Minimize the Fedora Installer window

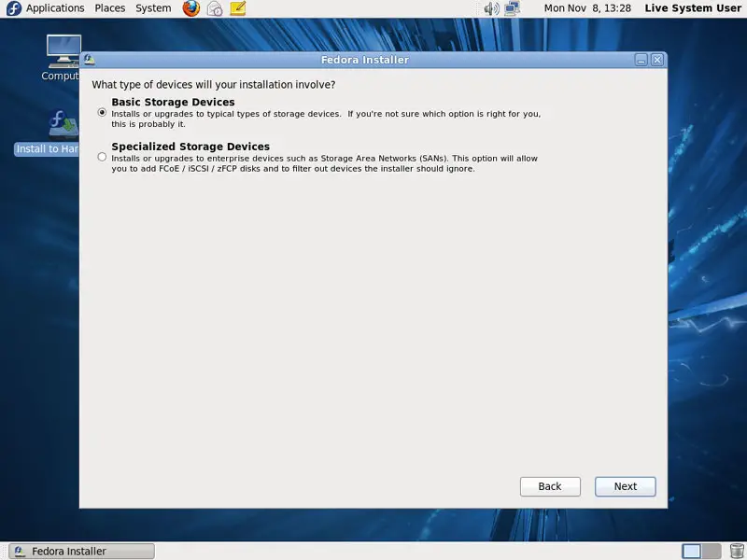coord(641,60)
